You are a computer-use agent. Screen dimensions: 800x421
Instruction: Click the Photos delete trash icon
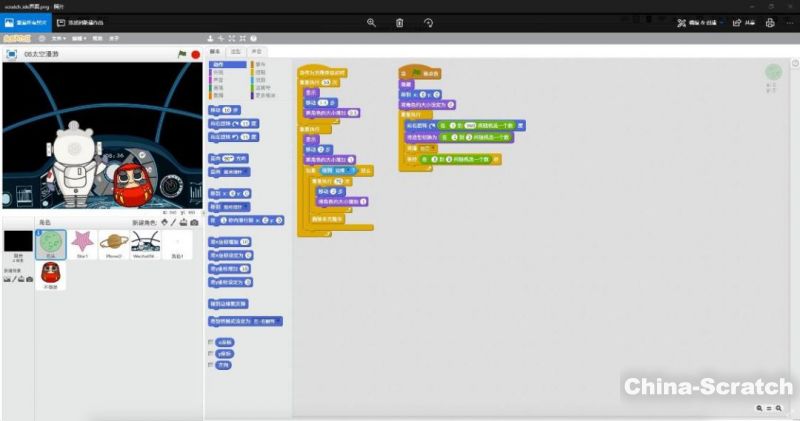point(399,22)
